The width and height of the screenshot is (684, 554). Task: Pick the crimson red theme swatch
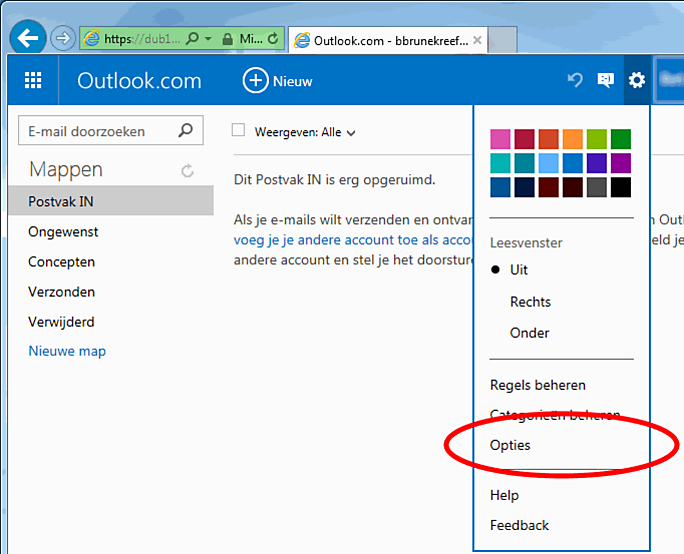click(x=524, y=139)
